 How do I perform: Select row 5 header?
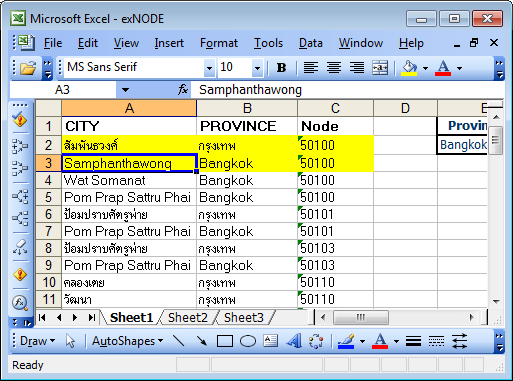[49, 197]
